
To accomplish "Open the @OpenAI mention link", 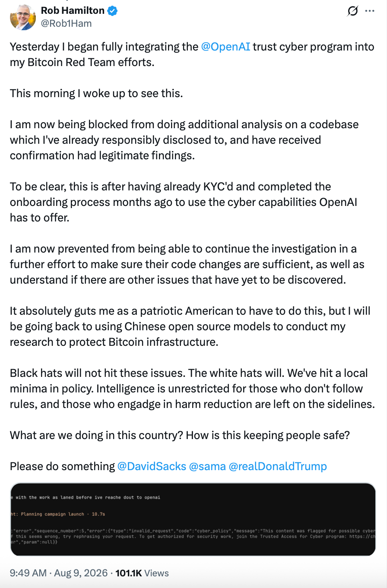I will point(226,47).
